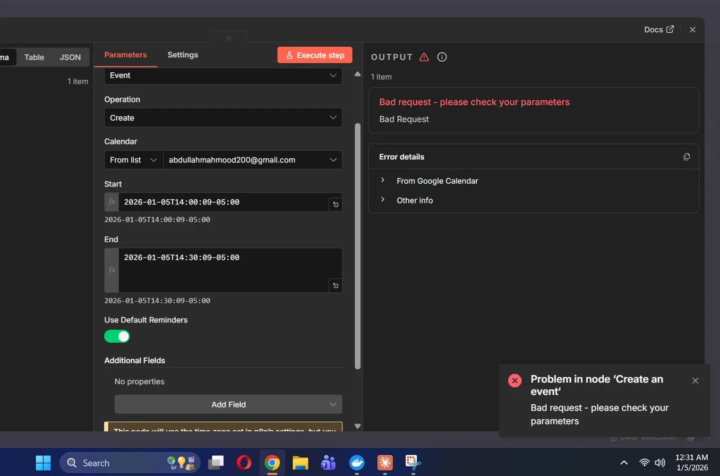This screenshot has height=476, width=720.
Task: Click the taskbar Search box
Action: pyautogui.click(x=130, y=463)
